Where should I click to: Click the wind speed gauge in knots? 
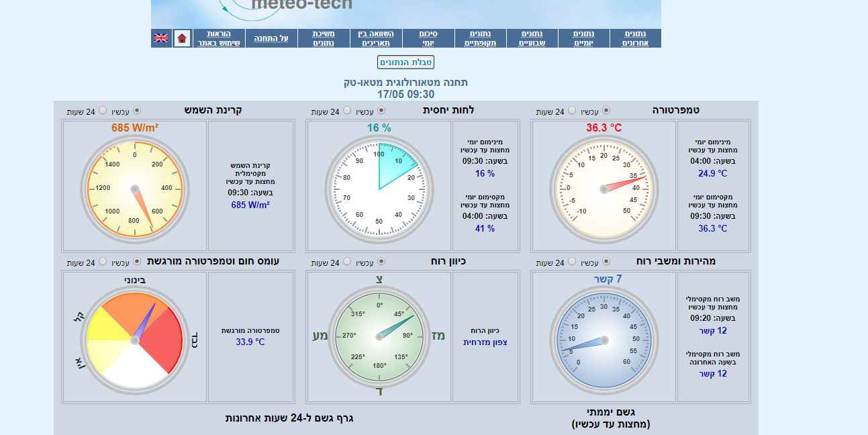[603, 340]
